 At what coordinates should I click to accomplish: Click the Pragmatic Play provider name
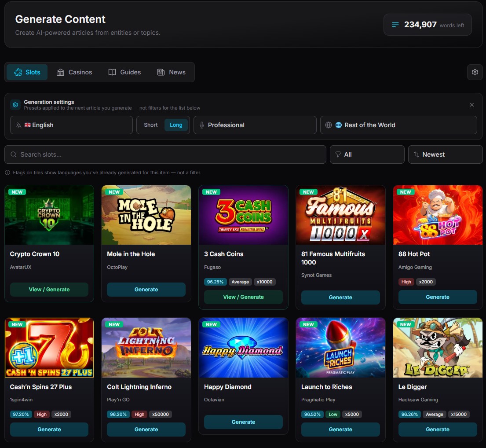(318, 400)
